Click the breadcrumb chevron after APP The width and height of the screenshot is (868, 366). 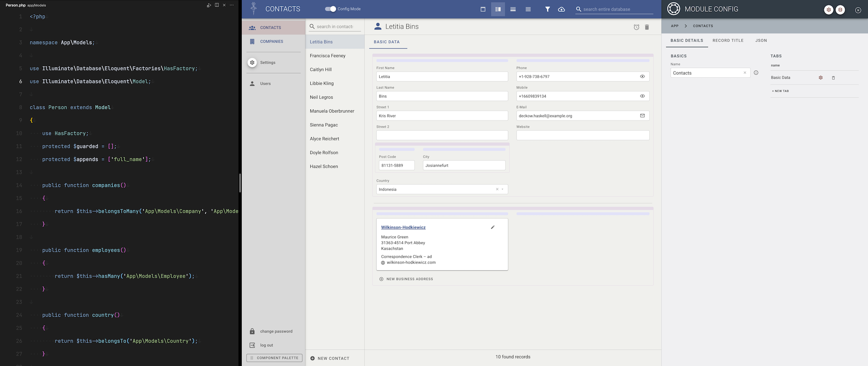[x=686, y=26]
